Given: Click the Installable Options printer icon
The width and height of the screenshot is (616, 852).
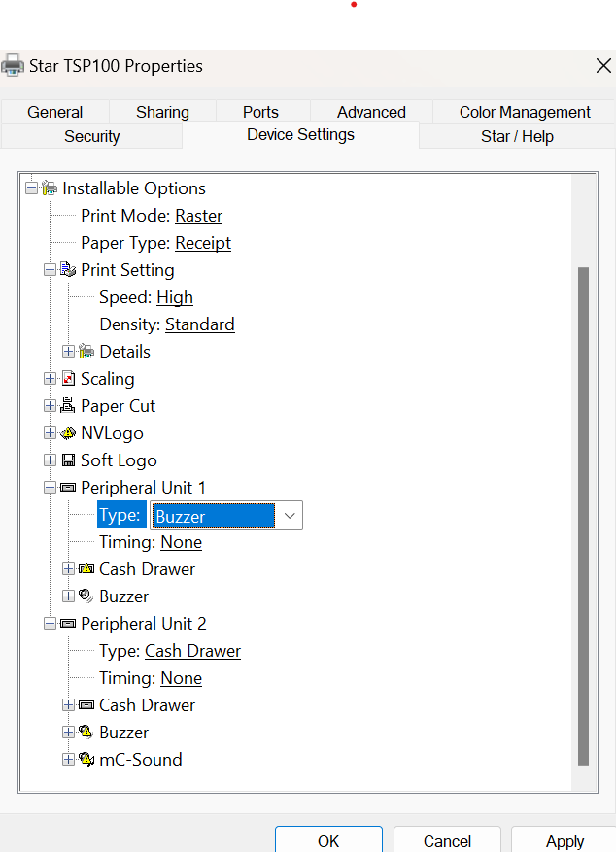Looking at the screenshot, I should tap(50, 188).
